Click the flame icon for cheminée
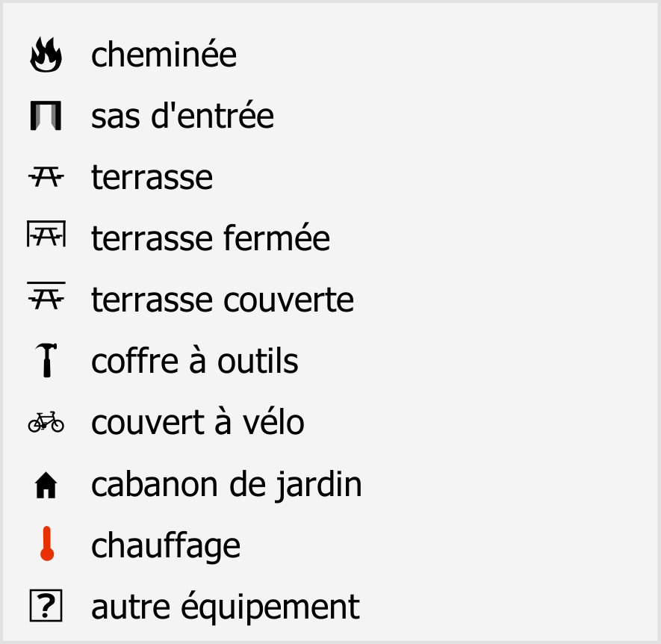Viewport: 661px width, 644px height. click(46, 55)
